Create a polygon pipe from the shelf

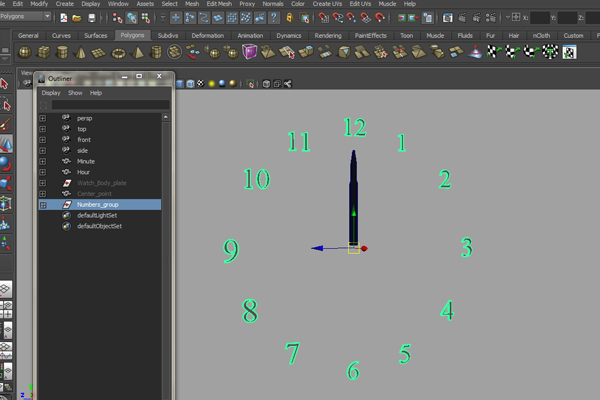tap(156, 52)
